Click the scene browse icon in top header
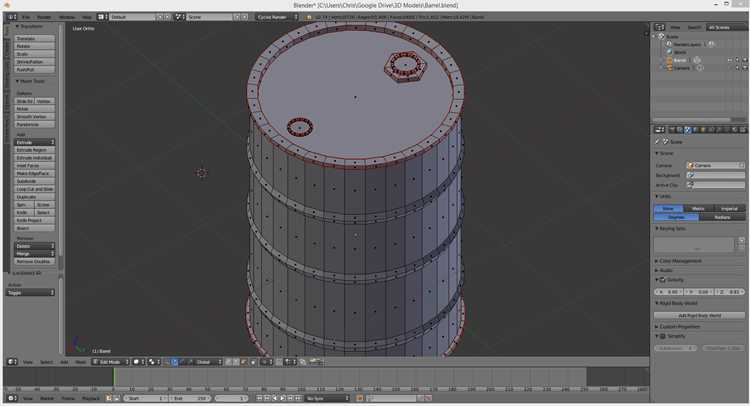 tap(179, 17)
